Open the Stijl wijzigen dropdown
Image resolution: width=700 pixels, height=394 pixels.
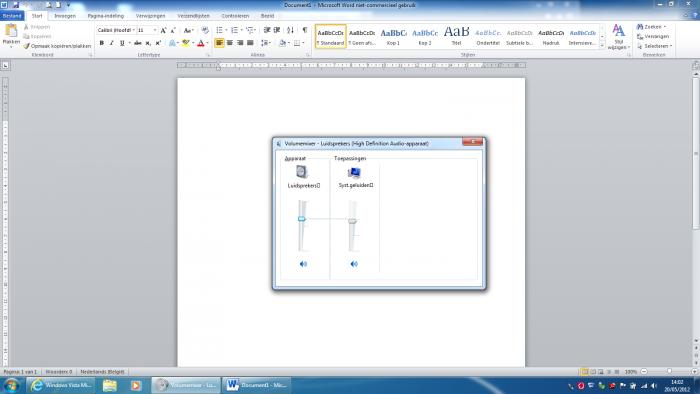coord(618,37)
